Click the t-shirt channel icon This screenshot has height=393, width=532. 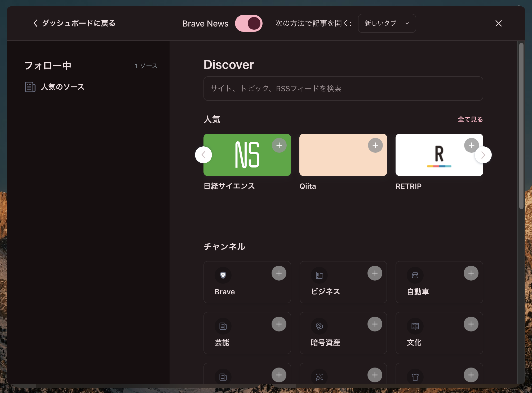tap(415, 377)
